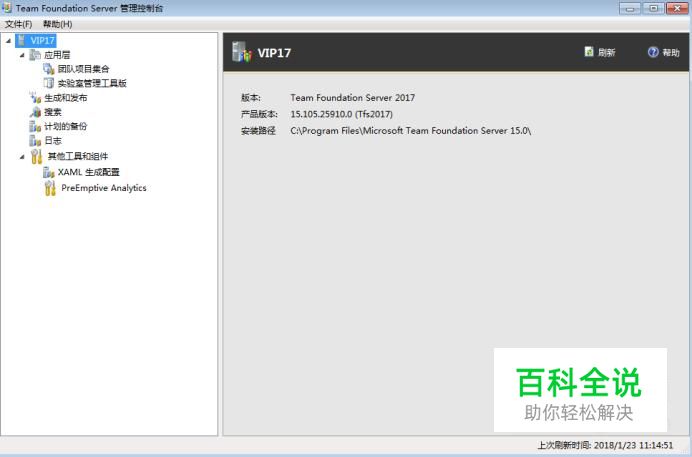Click the 其他工具和组件 tools icon
The image size is (692, 457).
tap(37, 156)
